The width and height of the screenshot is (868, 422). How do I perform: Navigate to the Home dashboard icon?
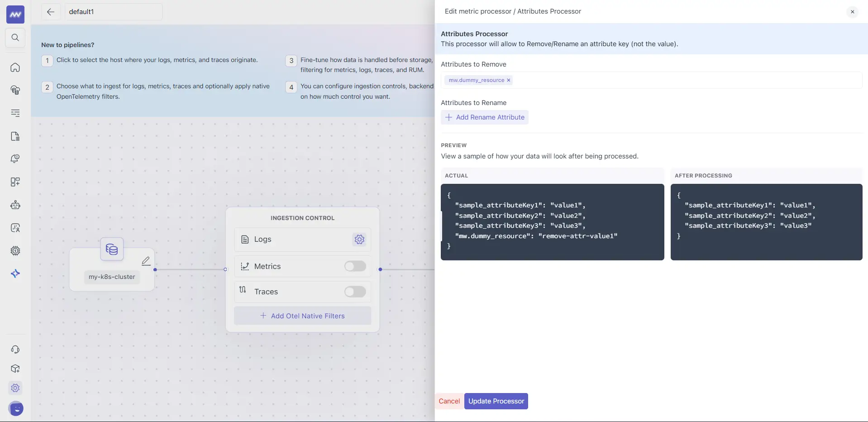tap(15, 68)
